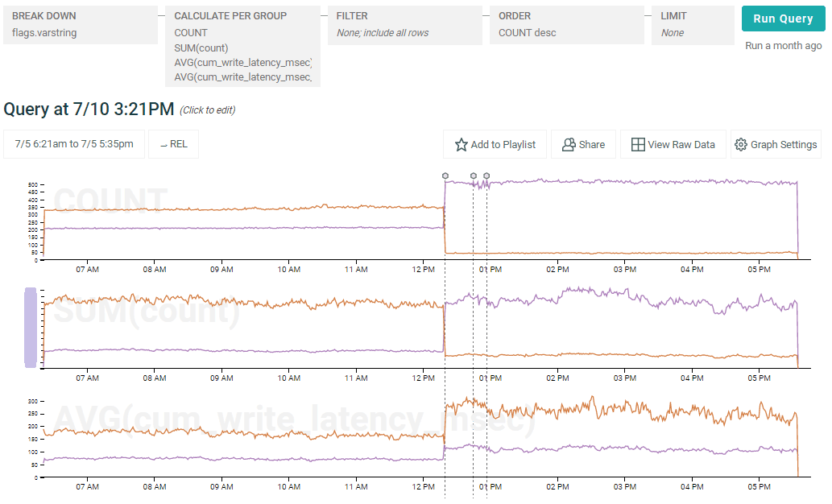Screen dimensions: 832x504
Task: Click the purple line in the COUNT graph
Action: [242, 228]
